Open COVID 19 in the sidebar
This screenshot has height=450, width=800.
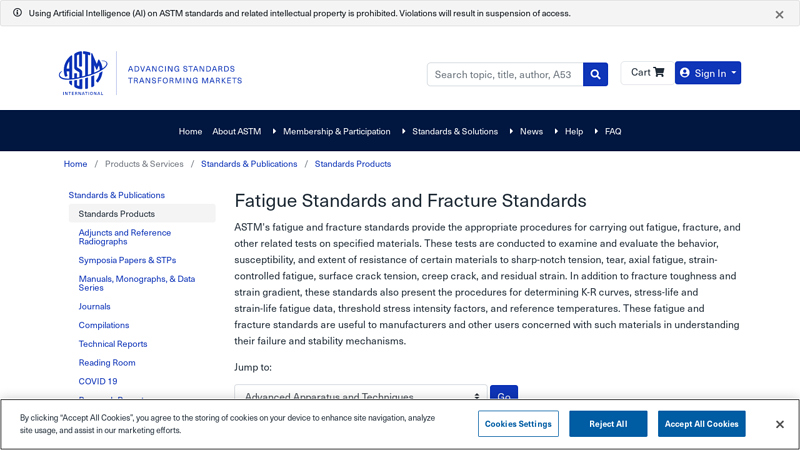coord(98,381)
